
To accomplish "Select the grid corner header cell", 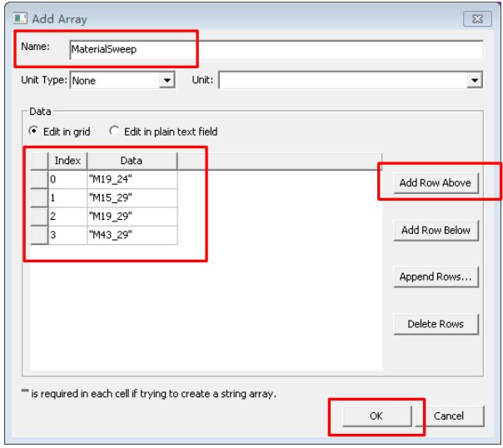I will [39, 161].
